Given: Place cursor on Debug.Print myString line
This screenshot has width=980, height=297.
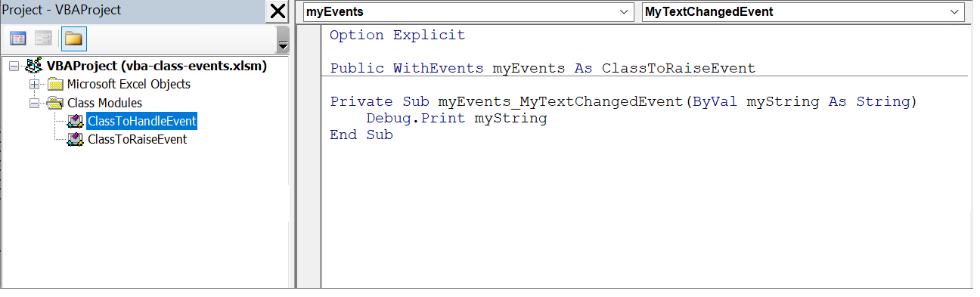Looking at the screenshot, I should (x=457, y=119).
